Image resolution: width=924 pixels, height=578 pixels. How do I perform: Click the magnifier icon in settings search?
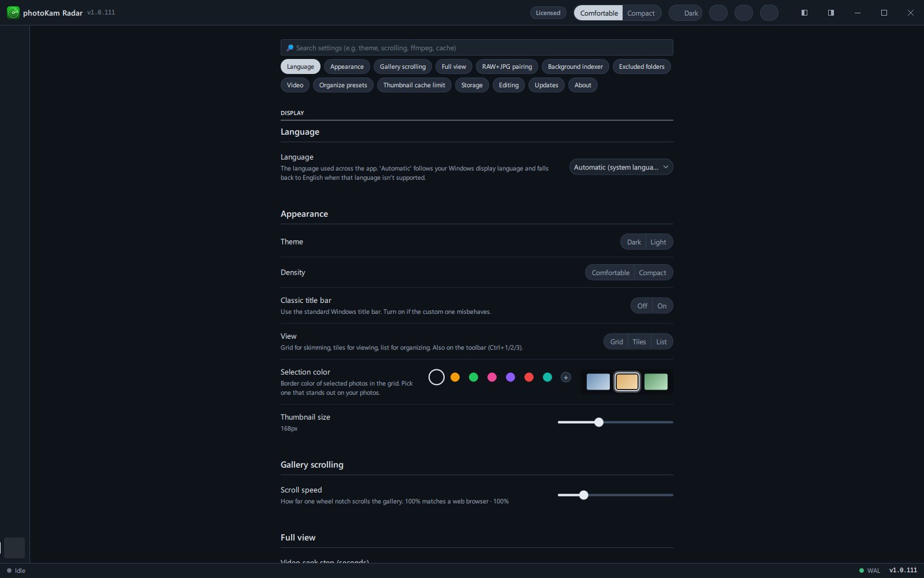pos(290,48)
